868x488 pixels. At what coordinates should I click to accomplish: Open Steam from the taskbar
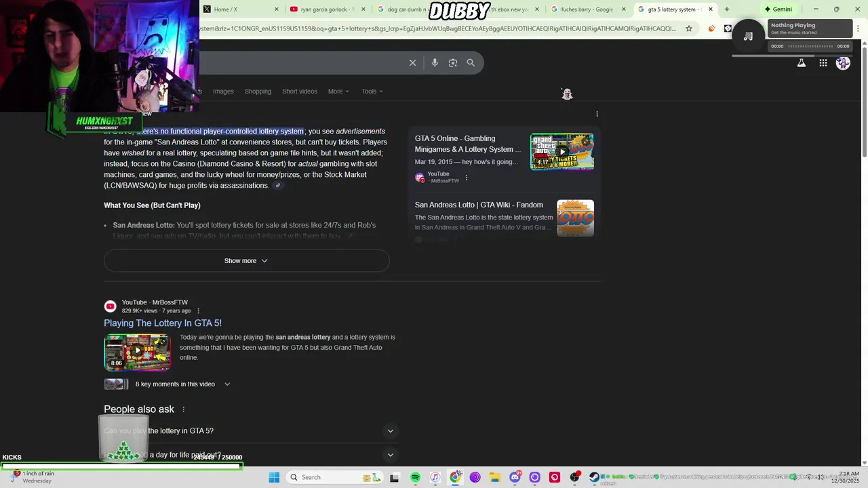(595, 477)
